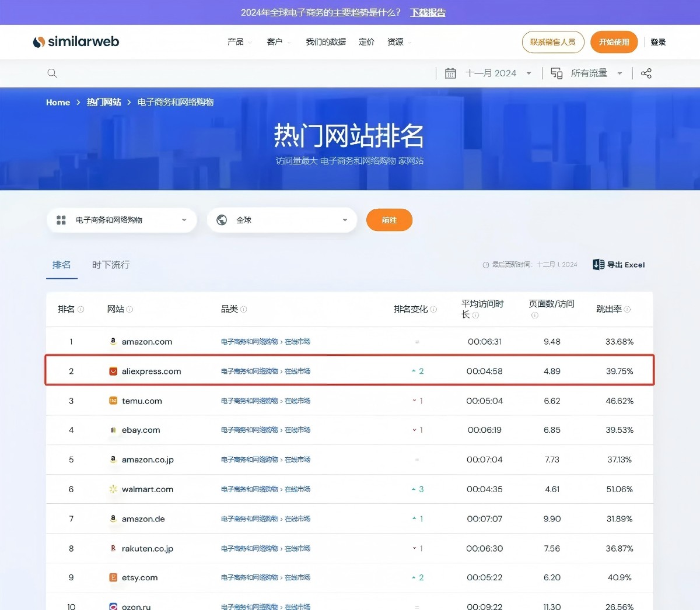
Task: Click the info icon under 页面数/访问
Action: [534, 315]
